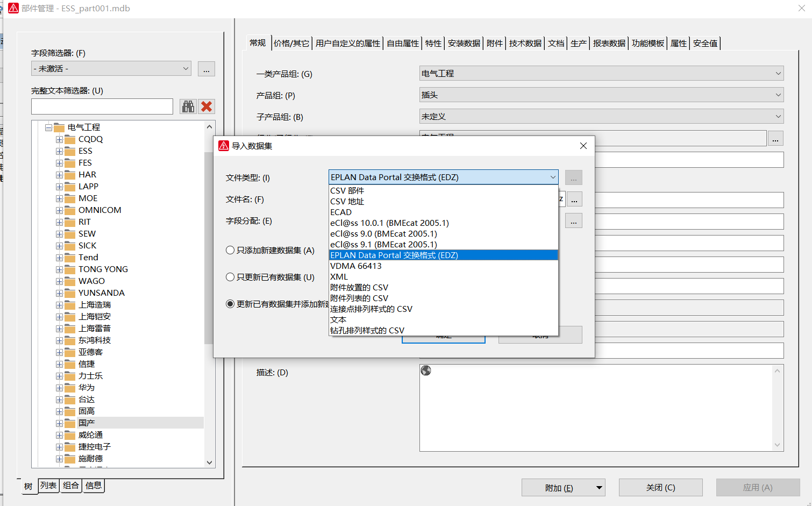
Task: Click the 附加 (E) button
Action: point(559,488)
